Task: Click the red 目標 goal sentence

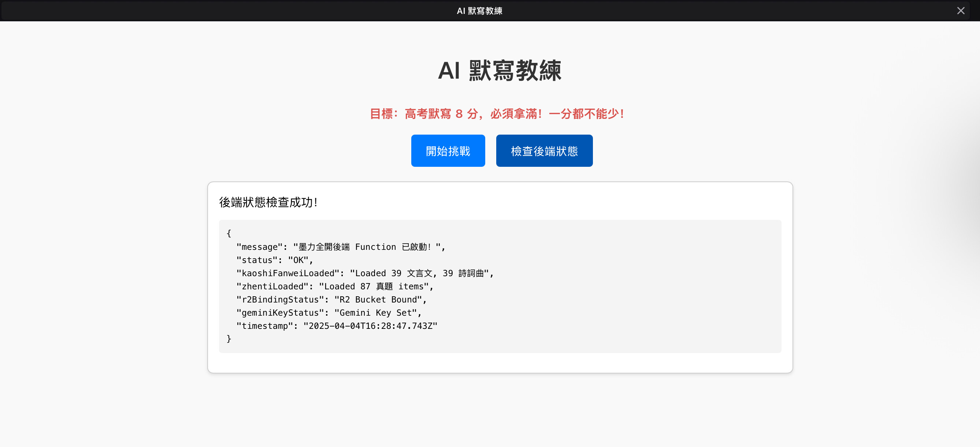Action: tap(497, 114)
